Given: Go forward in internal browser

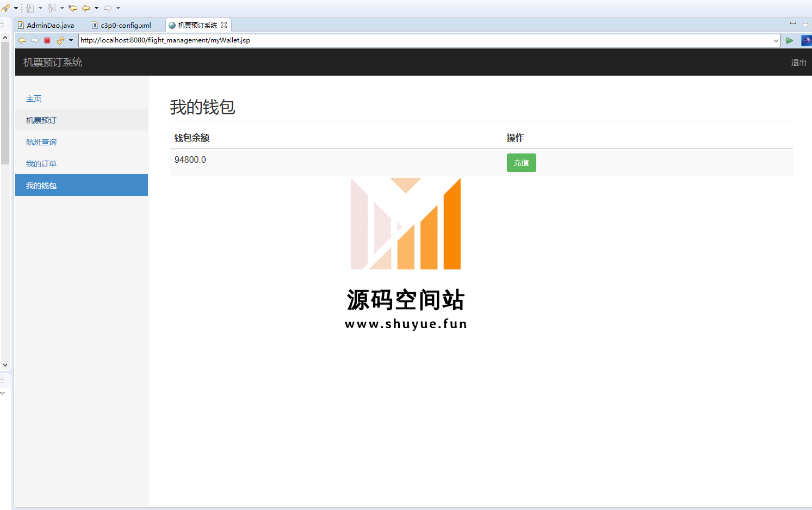Looking at the screenshot, I should [35, 40].
